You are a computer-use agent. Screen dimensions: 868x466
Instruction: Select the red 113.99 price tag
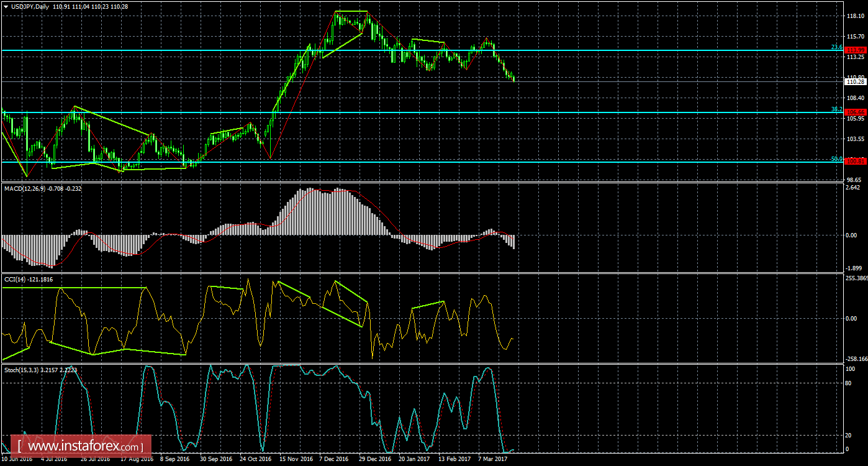point(856,50)
